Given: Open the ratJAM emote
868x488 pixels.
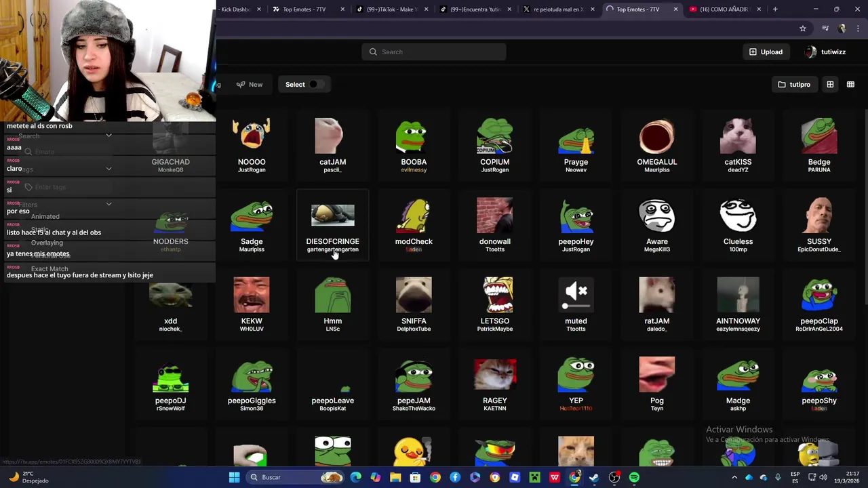Looking at the screenshot, I should pyautogui.click(x=657, y=304).
